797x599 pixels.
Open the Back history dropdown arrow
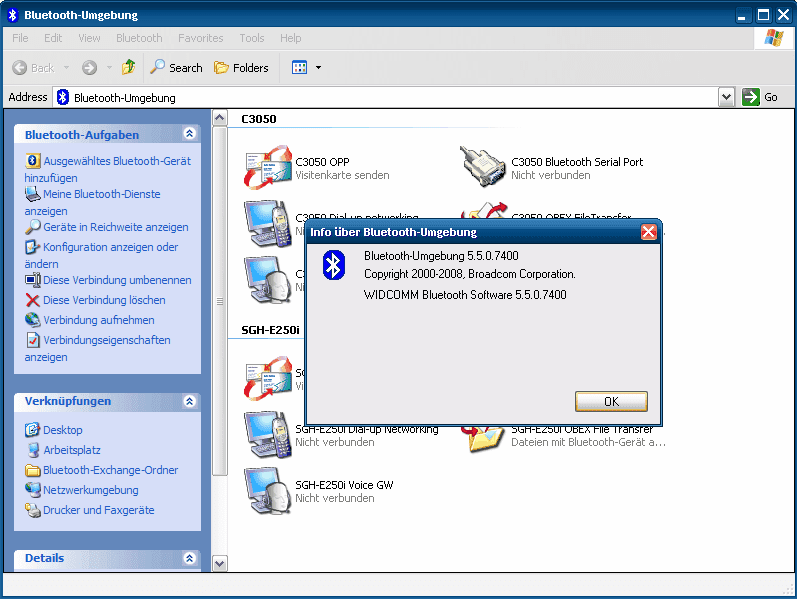point(66,67)
